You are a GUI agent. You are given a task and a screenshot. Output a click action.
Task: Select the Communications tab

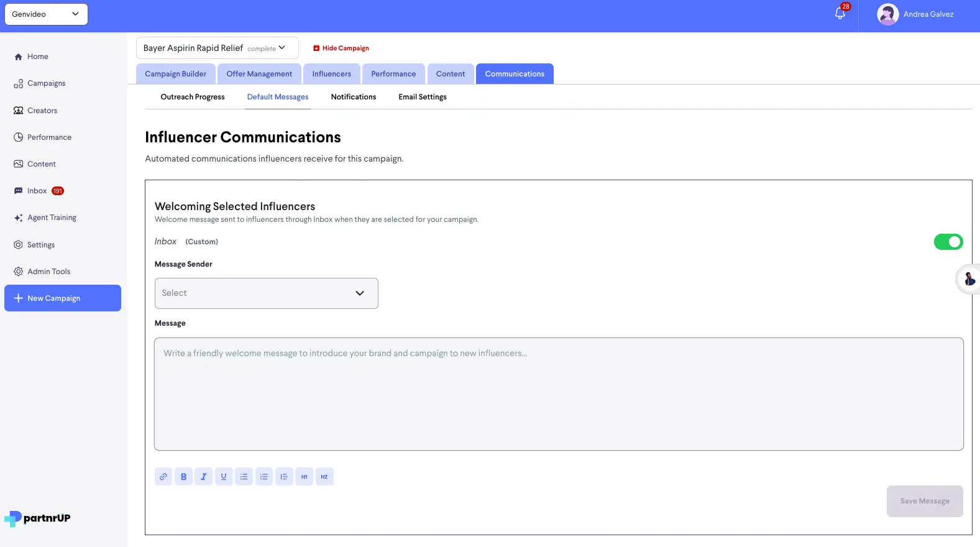[515, 74]
